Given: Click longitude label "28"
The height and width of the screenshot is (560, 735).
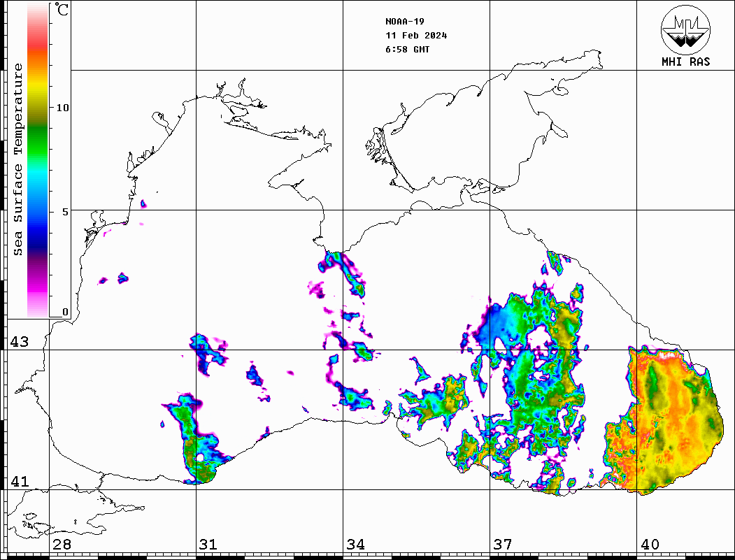Looking at the screenshot, I should coord(62,544).
